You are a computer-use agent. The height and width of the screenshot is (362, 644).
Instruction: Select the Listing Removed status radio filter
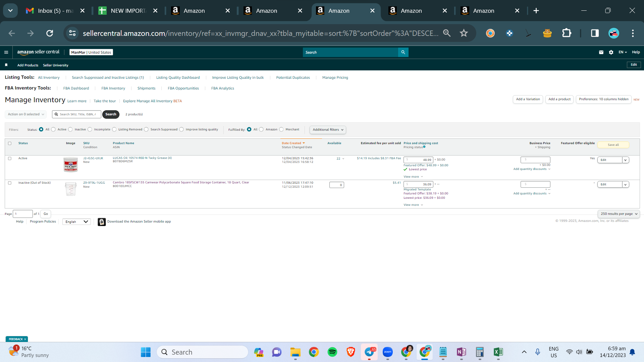[x=114, y=129]
